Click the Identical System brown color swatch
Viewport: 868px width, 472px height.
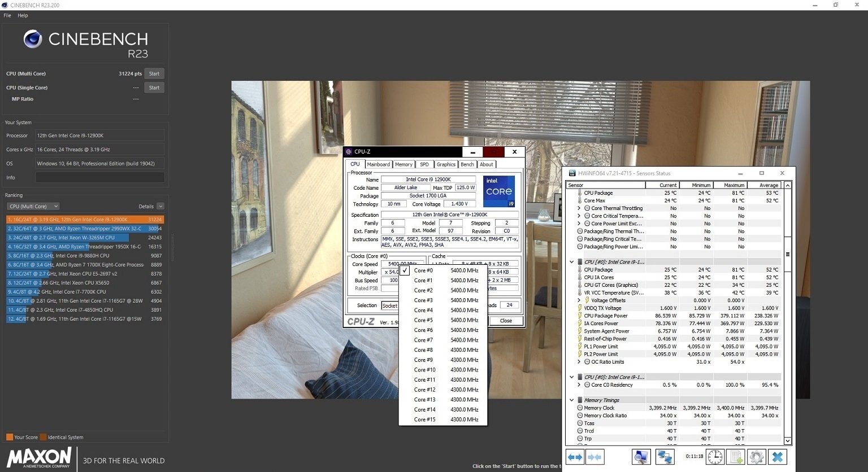pos(43,437)
